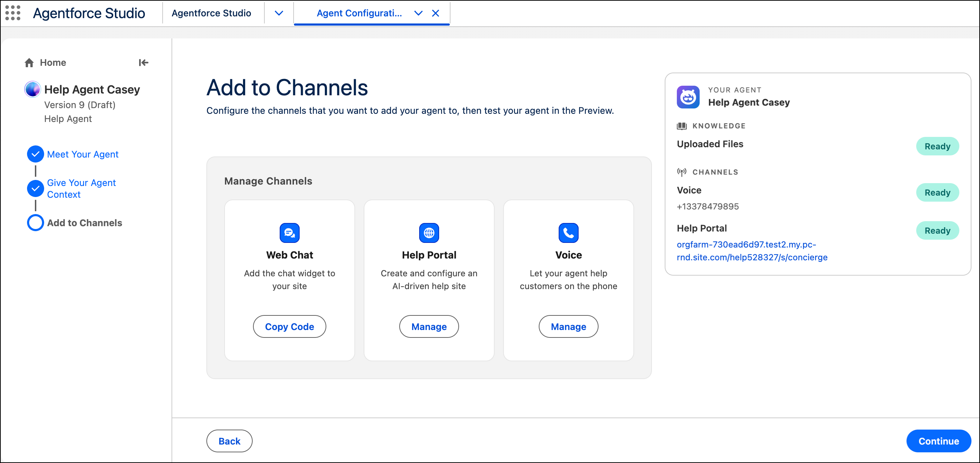Click the Add to Channels step circle
This screenshot has width=980, height=463.
(x=35, y=223)
